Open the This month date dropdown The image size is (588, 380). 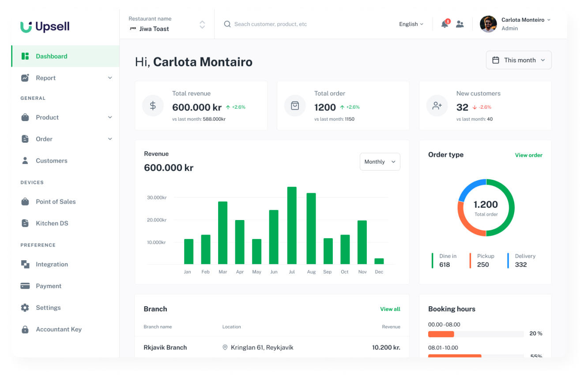519,60
